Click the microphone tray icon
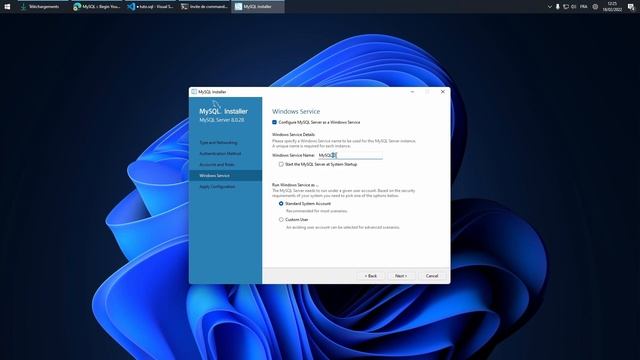The height and width of the screenshot is (360, 640). coord(558,7)
